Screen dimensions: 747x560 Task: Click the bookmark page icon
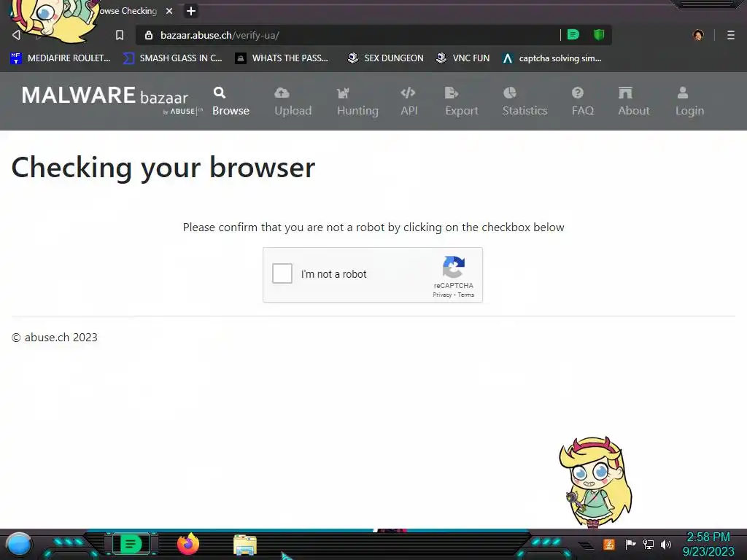click(x=120, y=35)
